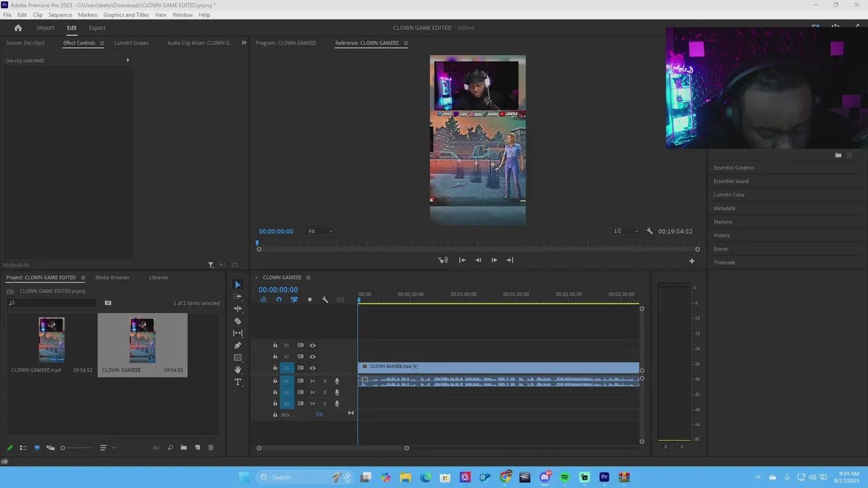Click the Windows Start button

244,477
